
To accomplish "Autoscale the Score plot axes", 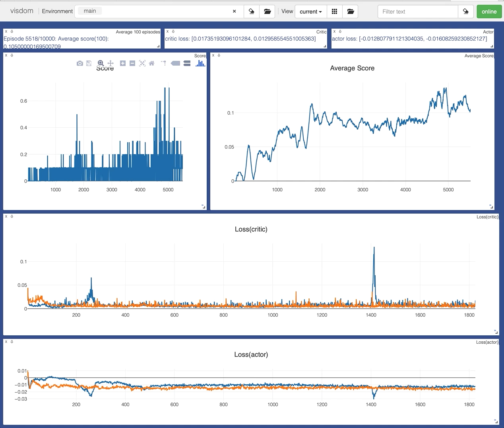I will click(x=142, y=63).
